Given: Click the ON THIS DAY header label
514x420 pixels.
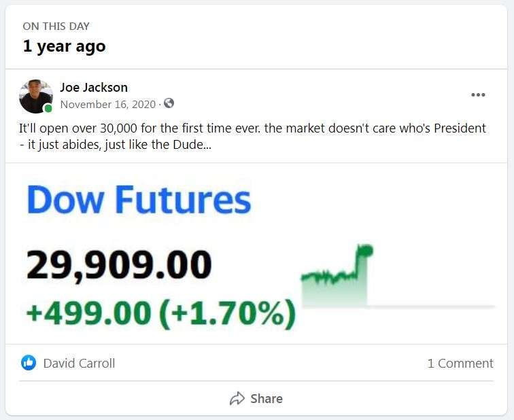Looking at the screenshot, I should (56, 27).
